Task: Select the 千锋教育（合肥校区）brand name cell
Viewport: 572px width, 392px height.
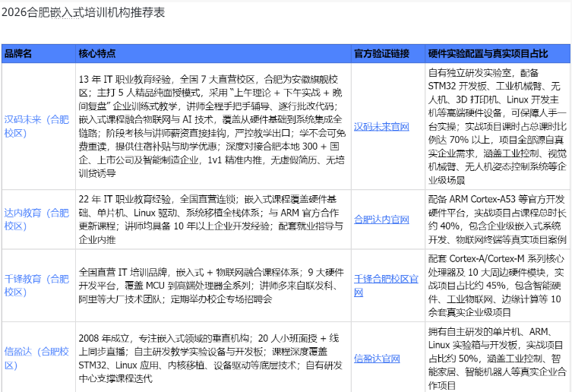Action: [x=38, y=286]
